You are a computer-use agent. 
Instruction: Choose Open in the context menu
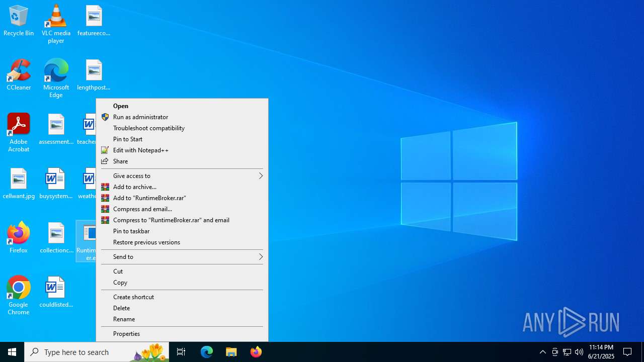pos(182,106)
